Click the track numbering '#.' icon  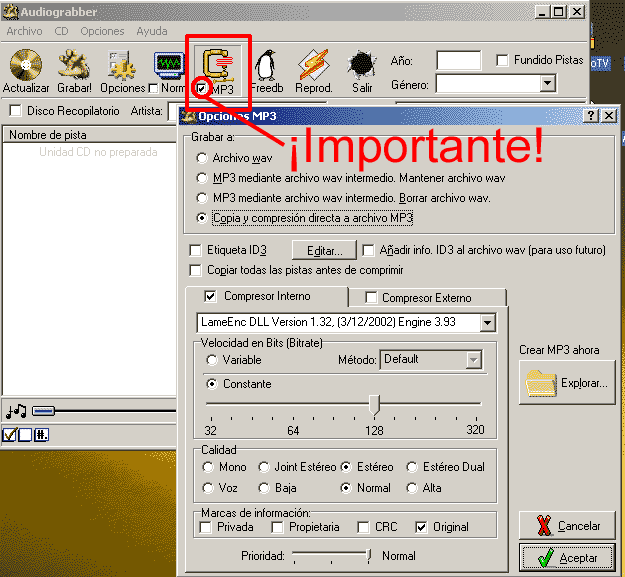pos(41,435)
